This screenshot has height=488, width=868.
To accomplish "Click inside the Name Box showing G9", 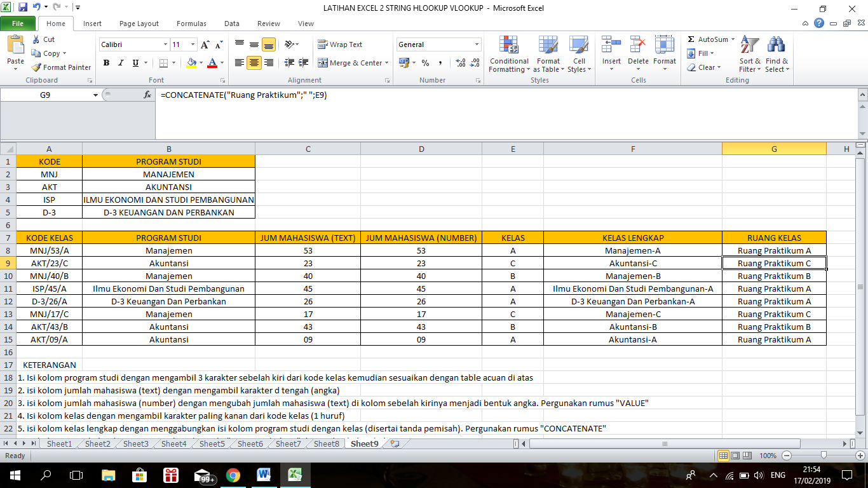I will pos(44,93).
